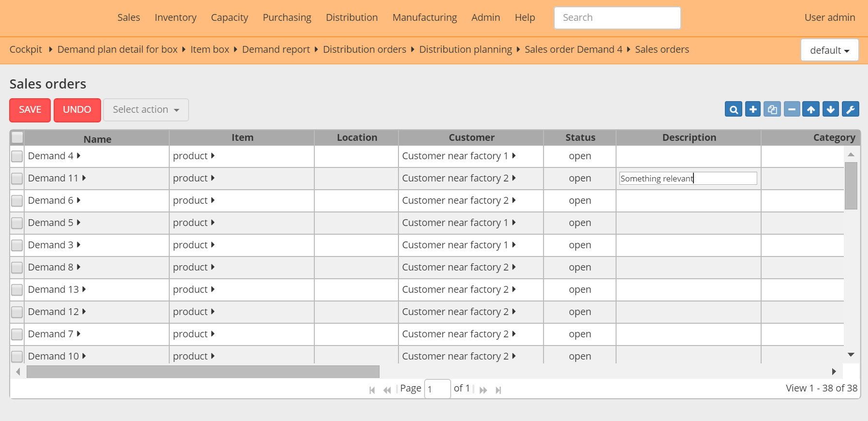Click the search filter magnifier icon

click(733, 109)
